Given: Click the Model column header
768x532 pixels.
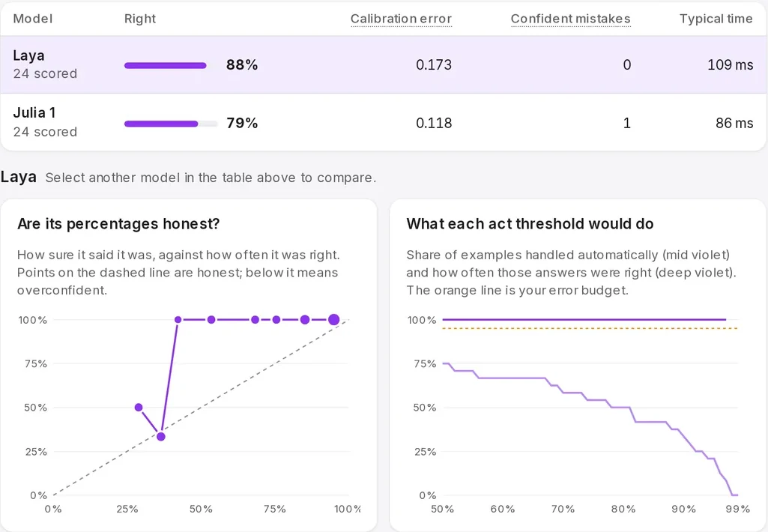Looking at the screenshot, I should click(32, 19).
